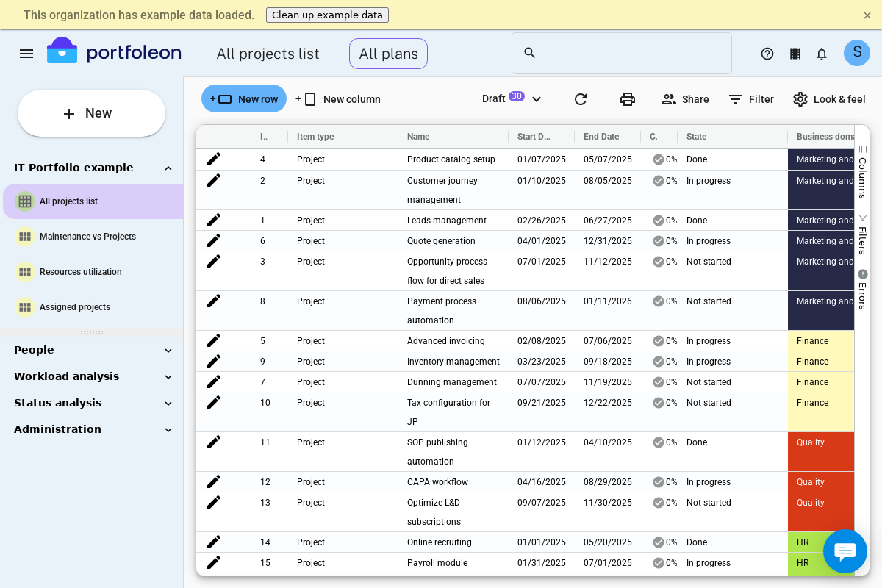Image resolution: width=882 pixels, height=588 pixels.
Task: Click the Item type column header
Action: [343, 137]
